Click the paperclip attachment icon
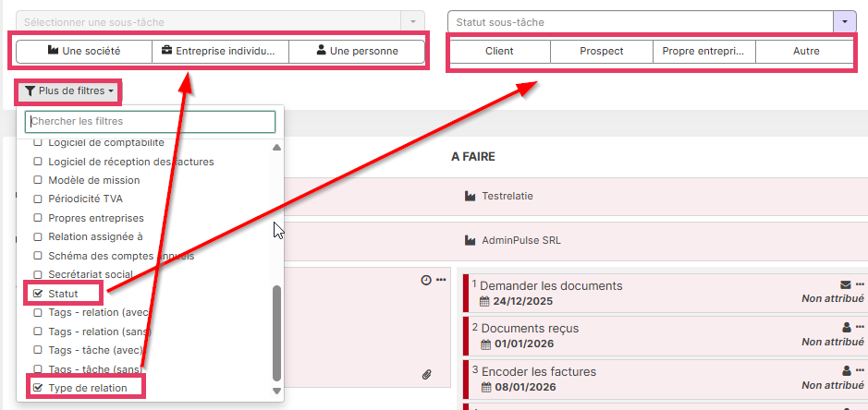The width and height of the screenshot is (868, 410). 426,375
